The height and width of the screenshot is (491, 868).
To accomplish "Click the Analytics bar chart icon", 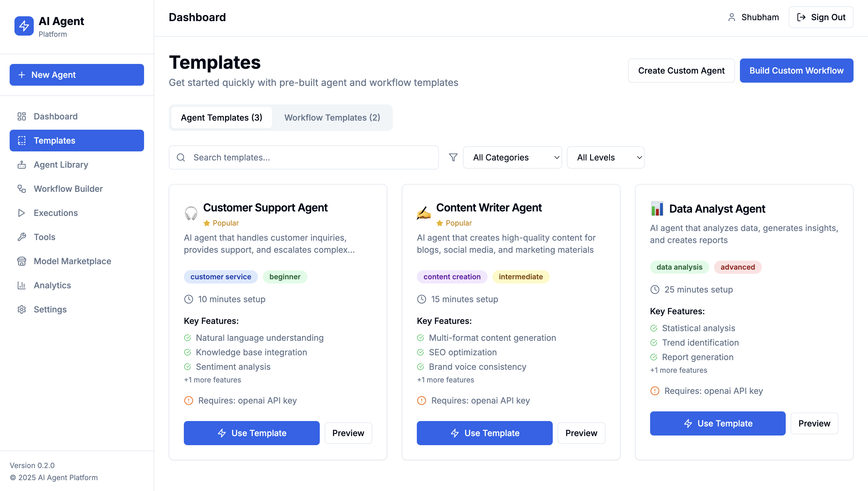I will coord(22,285).
